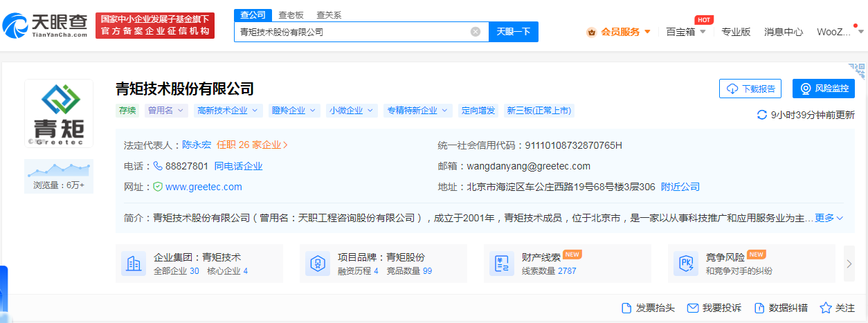Open 附近公司 link

tap(680, 187)
